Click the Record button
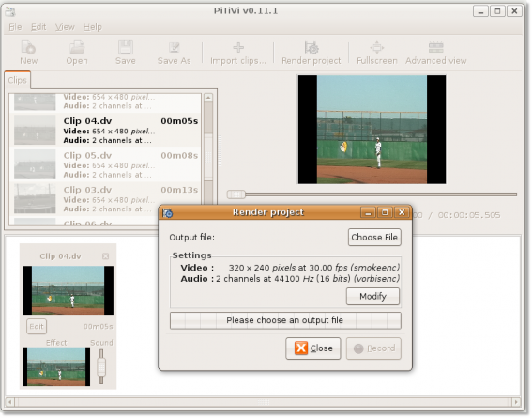This screenshot has height=418, width=532. (373, 348)
